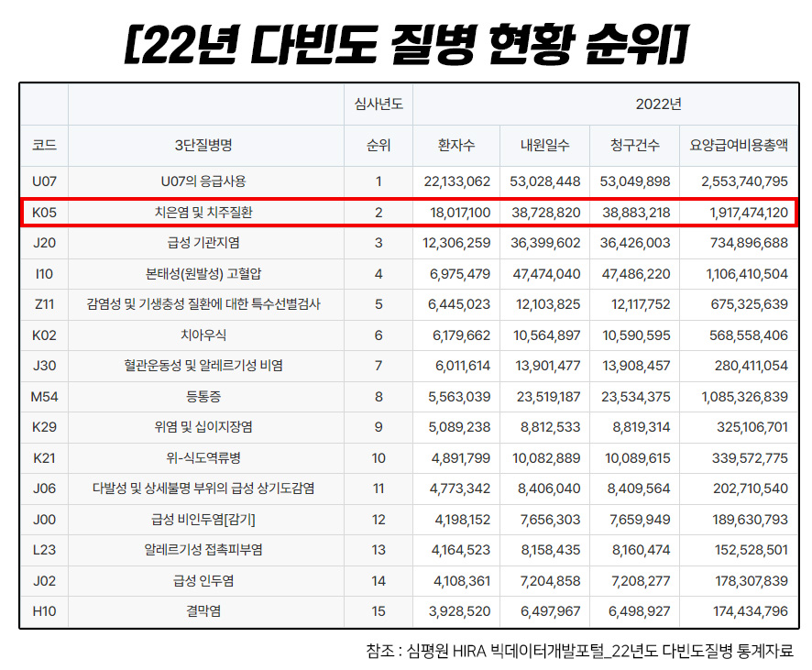Click patient count '5,089,238'

(x=459, y=427)
